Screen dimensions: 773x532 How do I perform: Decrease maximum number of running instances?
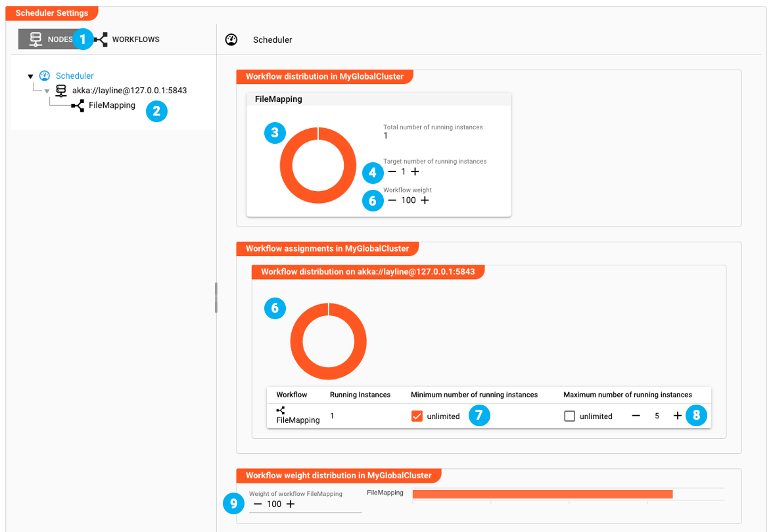(636, 416)
